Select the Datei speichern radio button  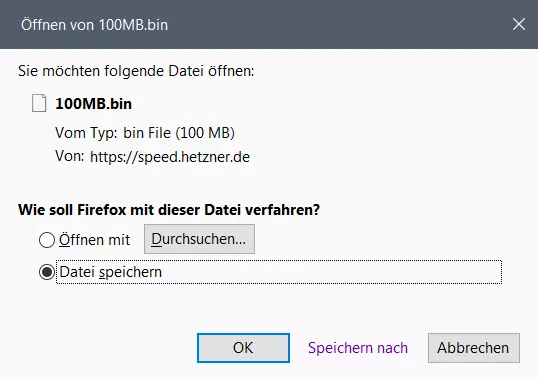click(x=47, y=272)
